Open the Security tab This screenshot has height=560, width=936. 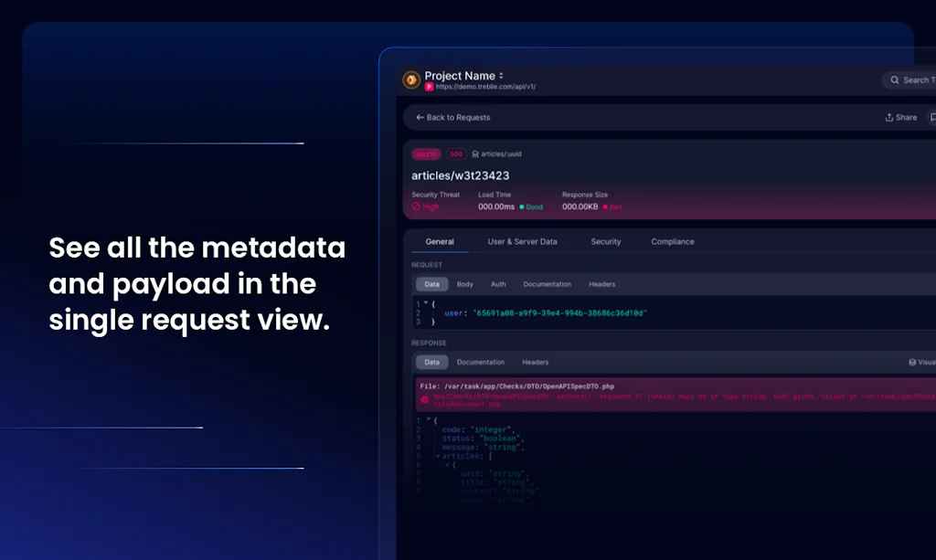coord(606,241)
